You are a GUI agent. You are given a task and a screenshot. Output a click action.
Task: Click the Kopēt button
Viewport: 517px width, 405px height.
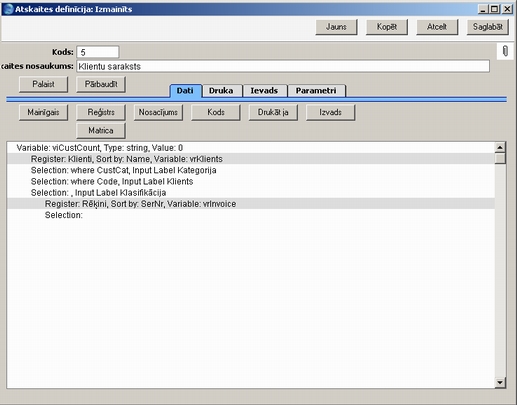click(x=387, y=27)
